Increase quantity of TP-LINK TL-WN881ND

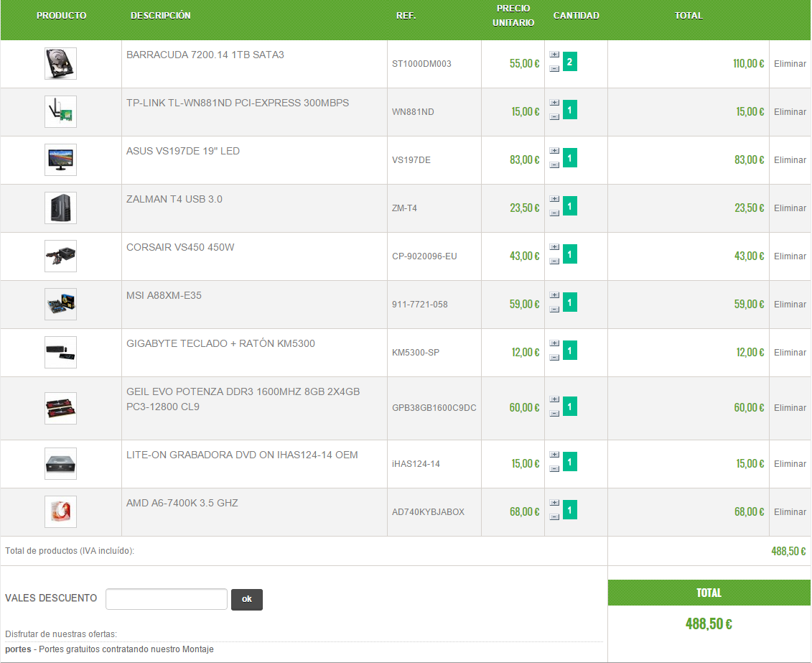(x=554, y=103)
